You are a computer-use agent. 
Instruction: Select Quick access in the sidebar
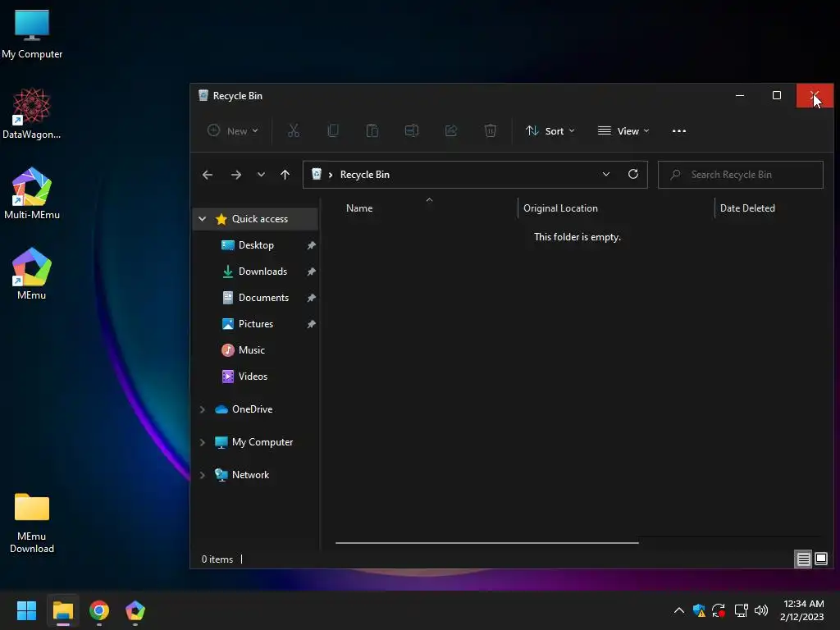pyautogui.click(x=256, y=218)
